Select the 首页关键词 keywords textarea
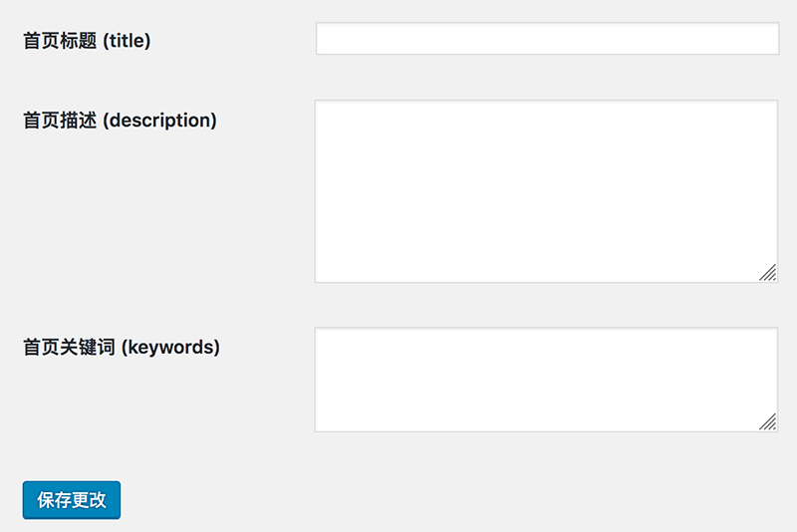Image resolution: width=797 pixels, height=532 pixels. (x=546, y=380)
